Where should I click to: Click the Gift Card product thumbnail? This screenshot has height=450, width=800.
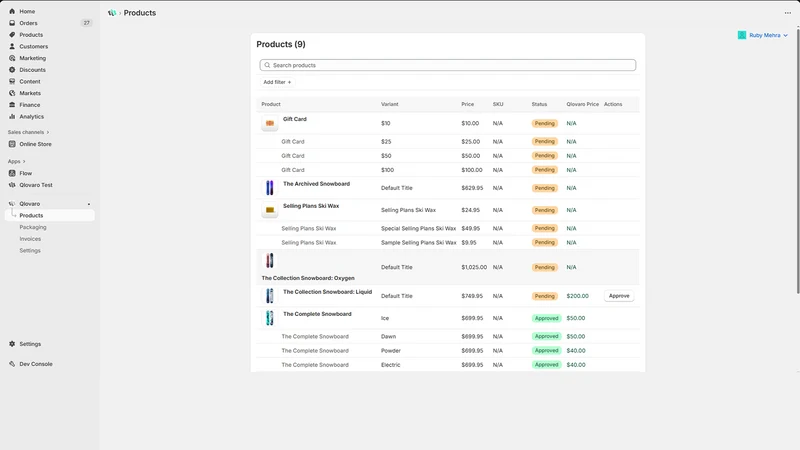pyautogui.click(x=270, y=123)
